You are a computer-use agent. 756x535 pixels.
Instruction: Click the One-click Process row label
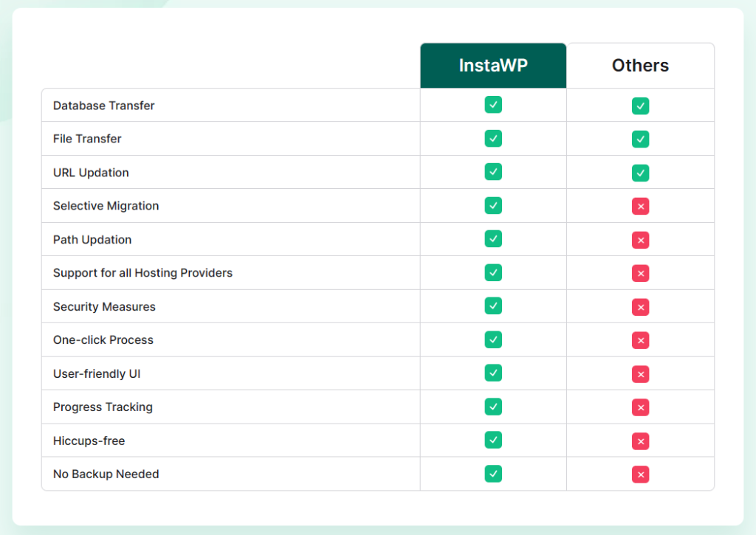tap(103, 339)
